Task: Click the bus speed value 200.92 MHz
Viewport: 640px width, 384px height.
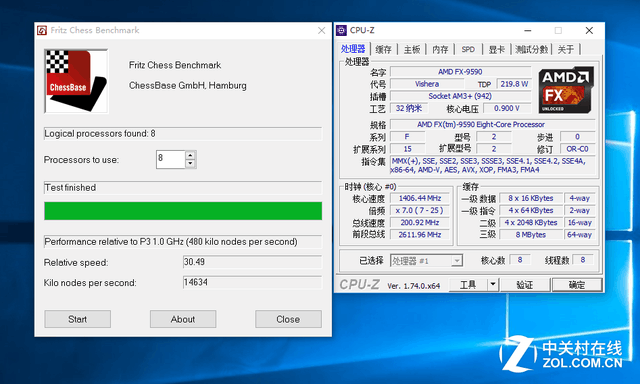Action: (420, 223)
